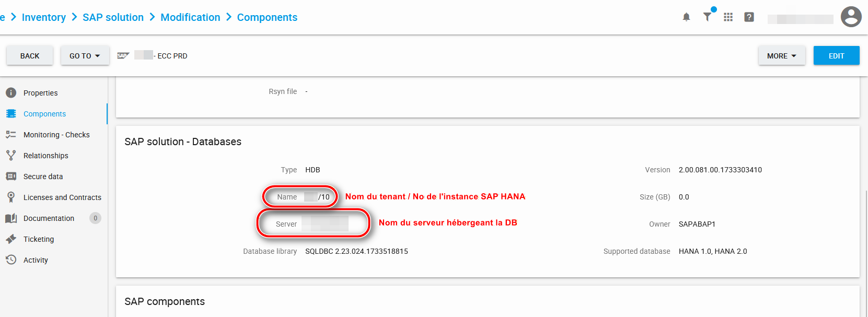Click the notifications bell icon
Viewport: 868px width, 317px height.
[x=686, y=17]
